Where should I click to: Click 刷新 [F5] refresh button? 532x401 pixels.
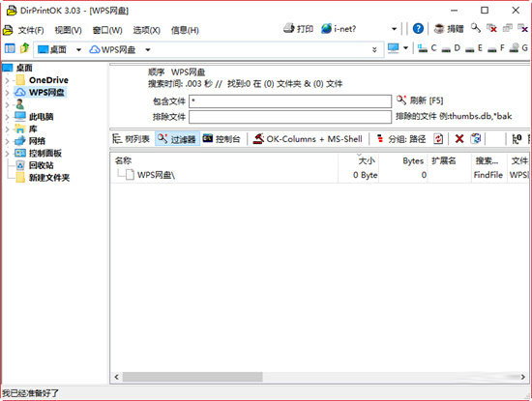tap(420, 100)
